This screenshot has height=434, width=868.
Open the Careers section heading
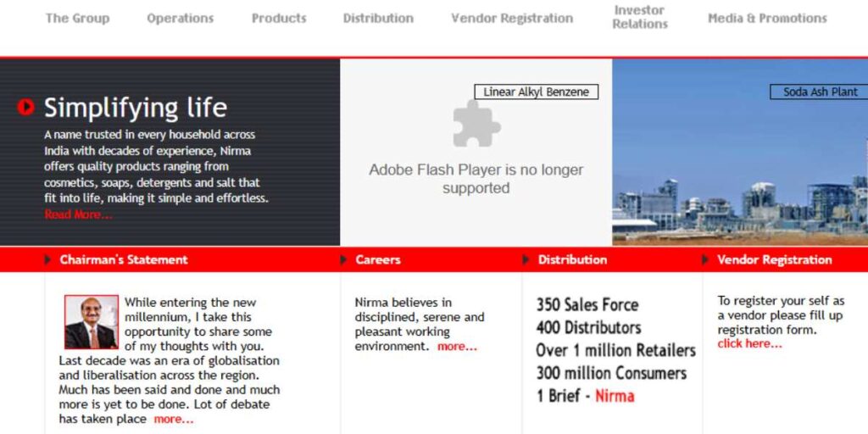pos(378,259)
